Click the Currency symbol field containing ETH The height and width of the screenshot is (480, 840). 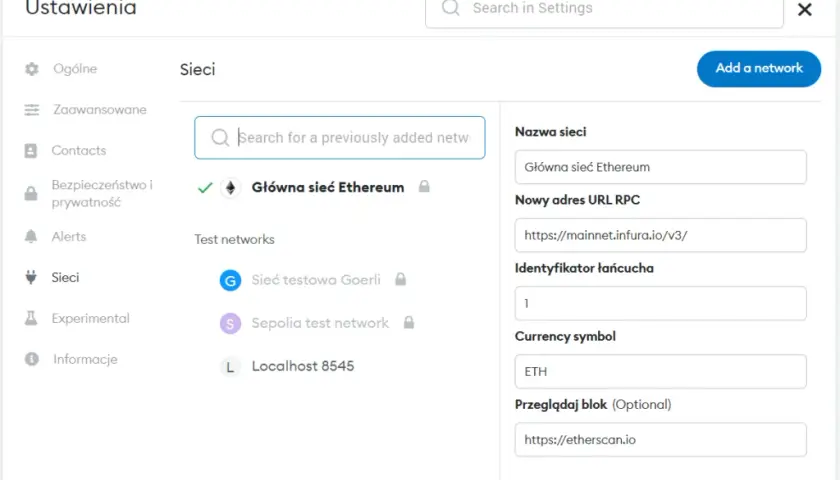tap(661, 371)
